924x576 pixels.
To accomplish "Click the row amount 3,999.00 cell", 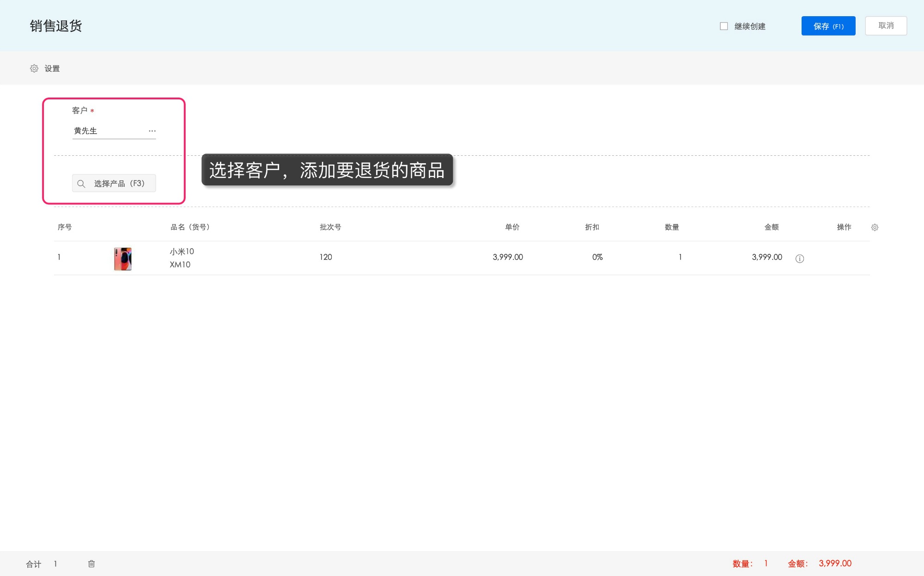I will point(767,257).
